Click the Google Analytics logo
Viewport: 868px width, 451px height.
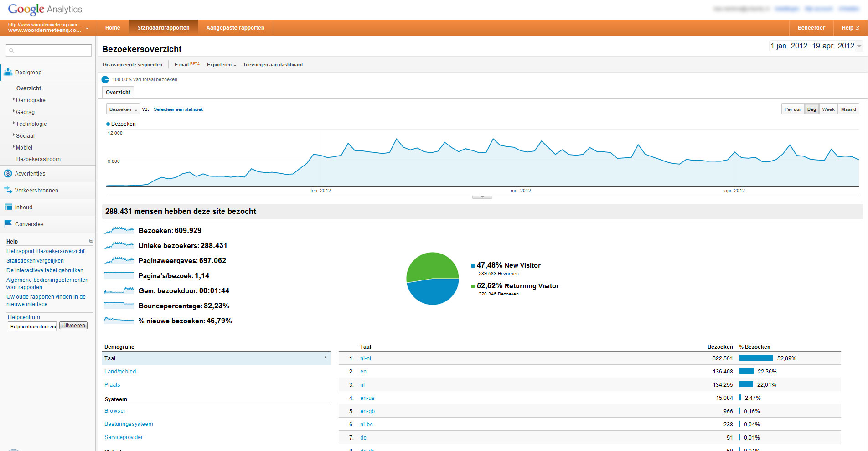point(45,9)
